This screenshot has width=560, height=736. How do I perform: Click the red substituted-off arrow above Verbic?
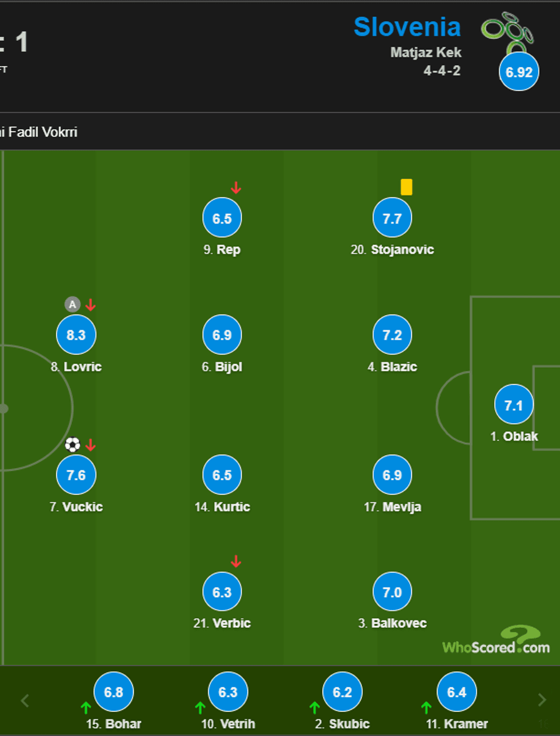[x=236, y=562]
